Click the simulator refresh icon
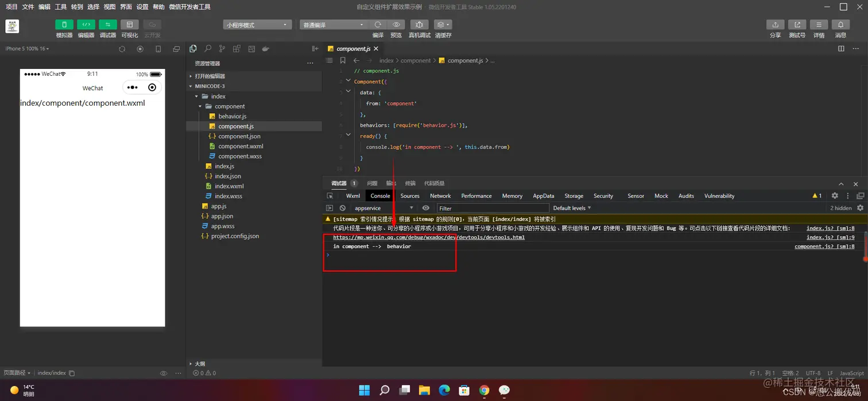Screen dimensions: 868x401 (x=122, y=49)
